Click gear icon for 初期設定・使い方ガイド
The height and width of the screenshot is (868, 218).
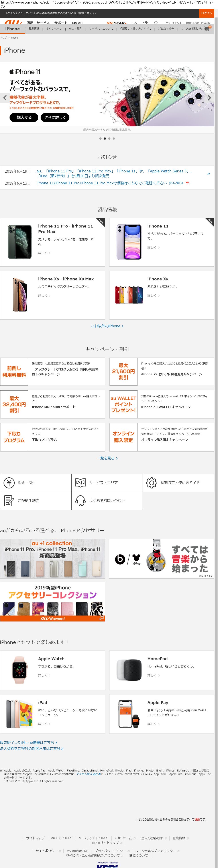pyautogui.click(x=151, y=482)
